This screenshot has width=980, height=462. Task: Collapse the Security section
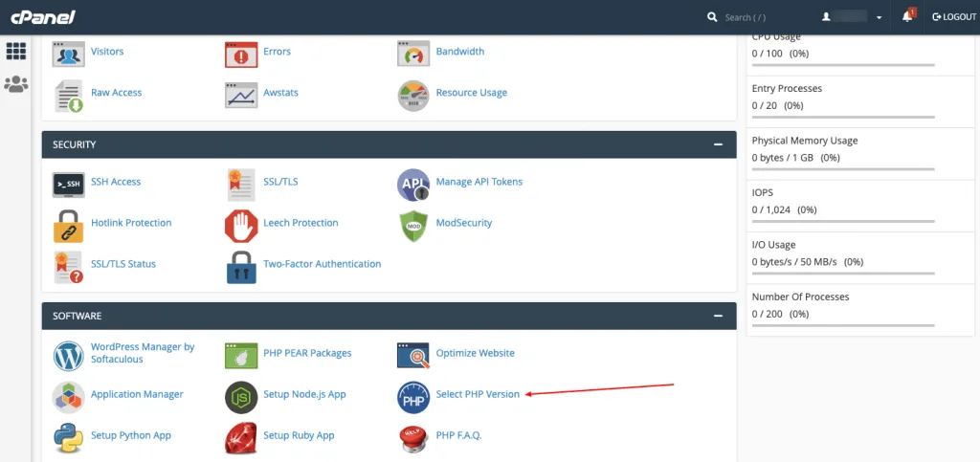coord(718,144)
